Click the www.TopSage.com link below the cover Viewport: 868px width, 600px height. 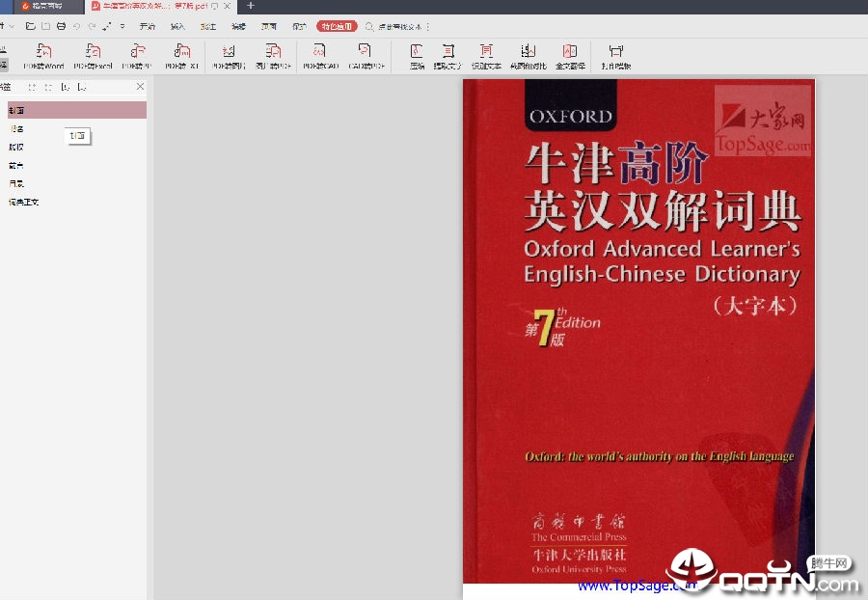(637, 586)
